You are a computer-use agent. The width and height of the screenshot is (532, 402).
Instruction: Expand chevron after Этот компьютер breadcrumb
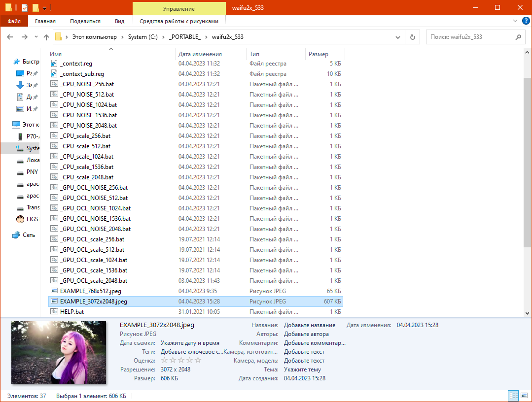click(122, 37)
